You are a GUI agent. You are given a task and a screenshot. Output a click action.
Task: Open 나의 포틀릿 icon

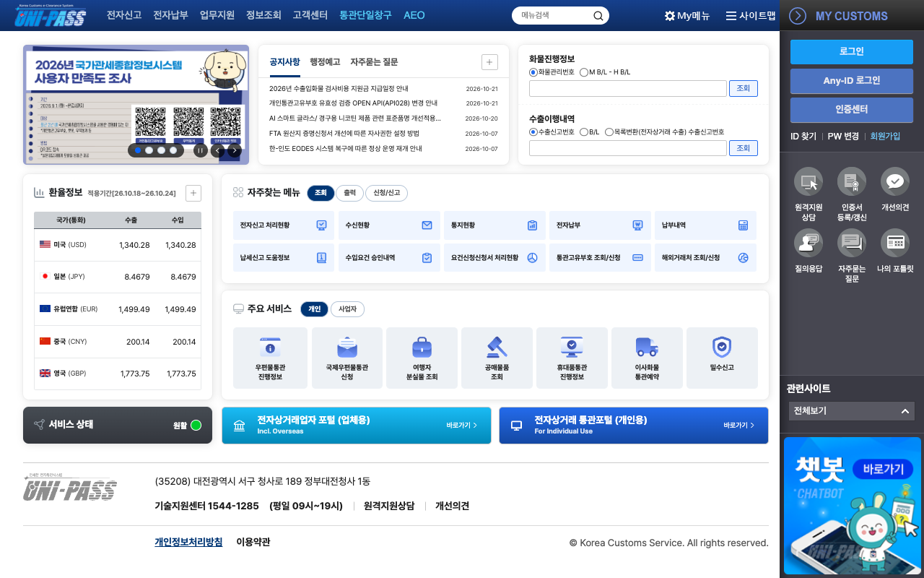click(895, 243)
